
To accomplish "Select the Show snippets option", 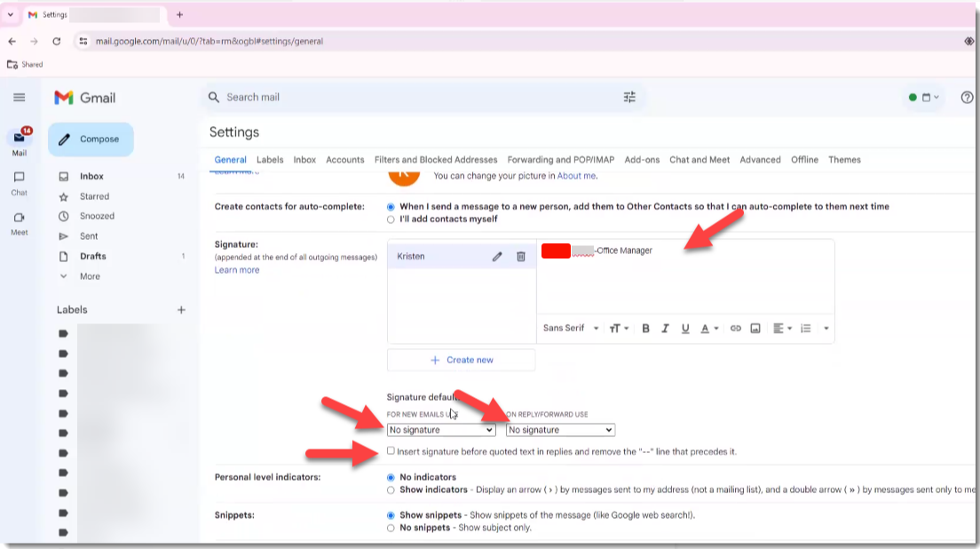I will 391,516.
